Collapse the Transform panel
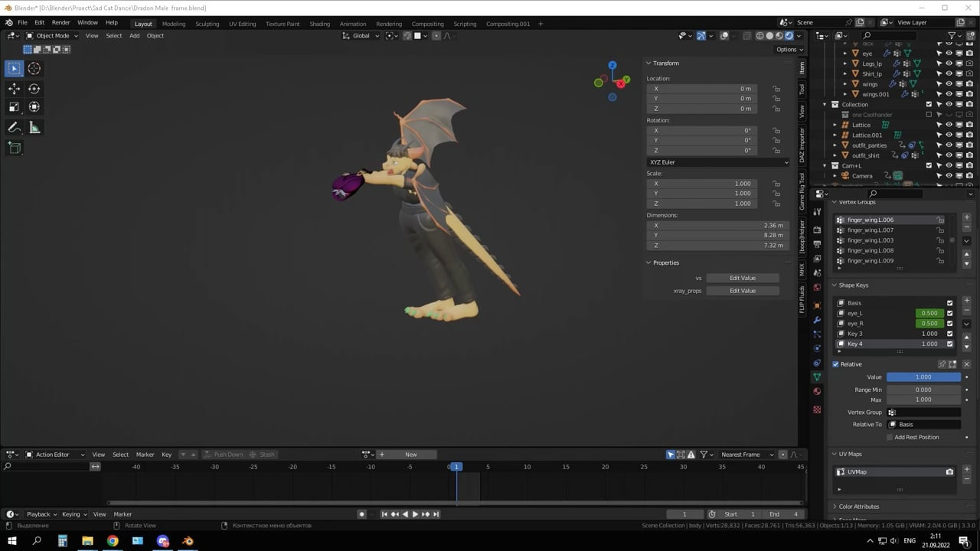The image size is (980, 551). (649, 64)
